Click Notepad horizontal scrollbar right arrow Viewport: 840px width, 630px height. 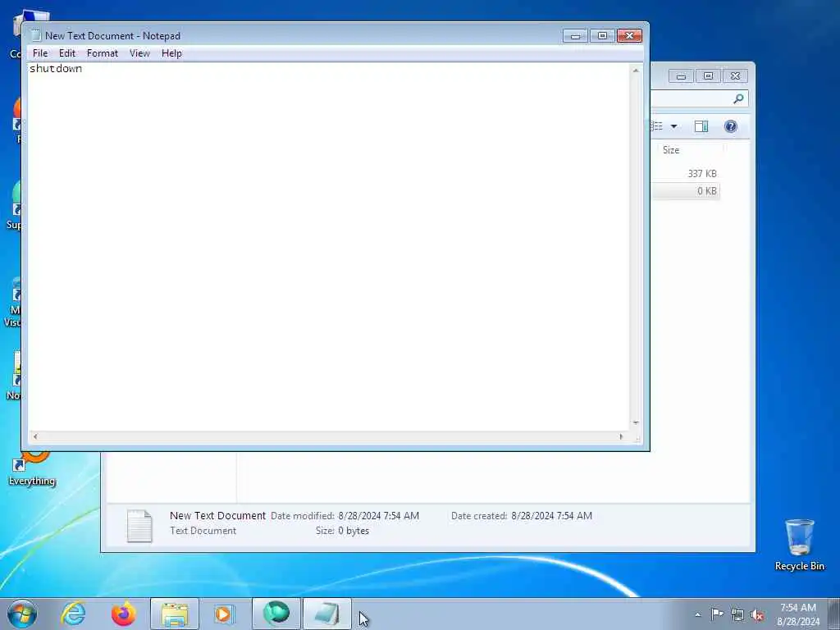pos(622,436)
